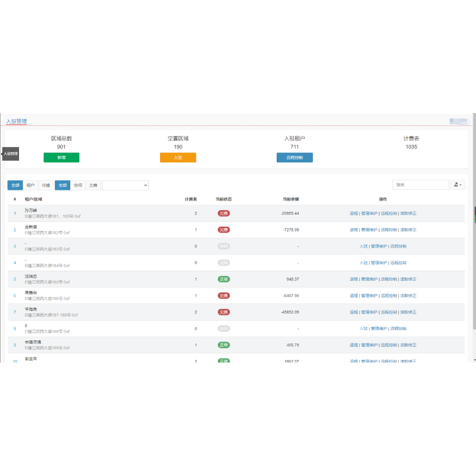Click the orange 入驻 button under 空置区域
The image size is (476, 476).
tap(178, 158)
